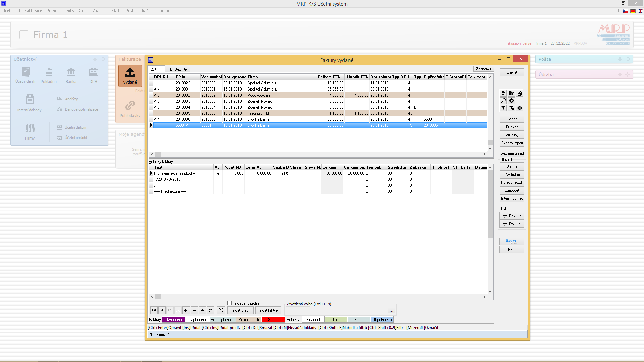This screenshot has width=644, height=362.
Task: Click the clear filter icon
Action: point(511,108)
